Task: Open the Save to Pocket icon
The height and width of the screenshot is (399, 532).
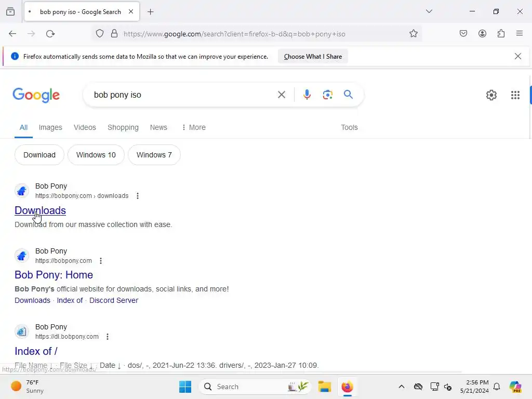Action: click(x=463, y=34)
